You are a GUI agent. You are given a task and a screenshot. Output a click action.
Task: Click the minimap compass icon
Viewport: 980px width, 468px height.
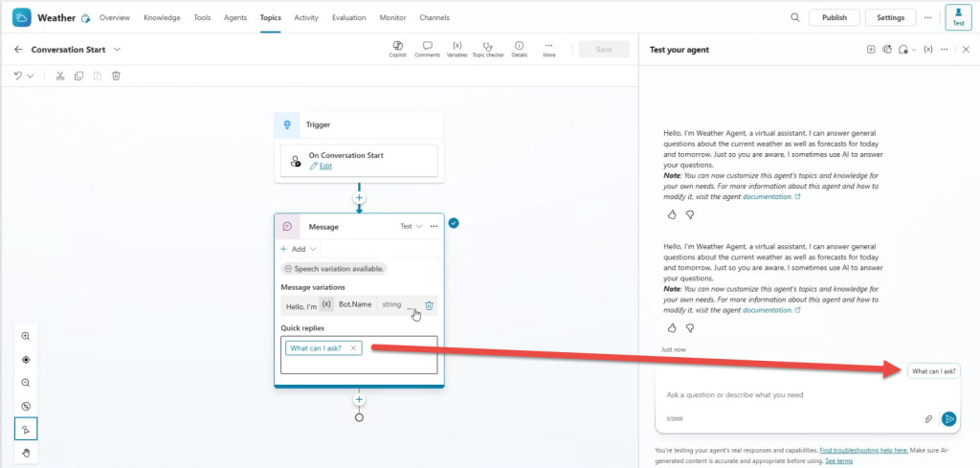(26, 406)
